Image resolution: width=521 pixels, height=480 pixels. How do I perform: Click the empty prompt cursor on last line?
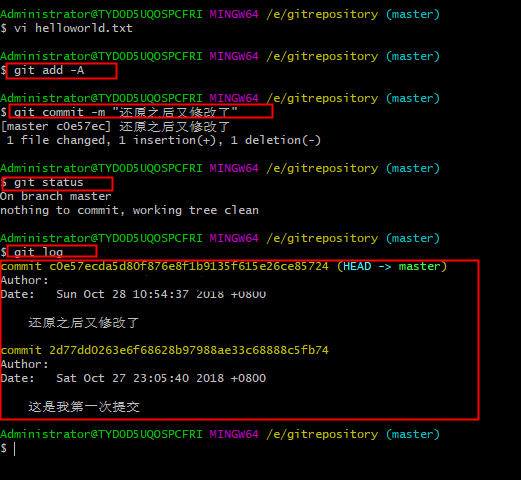pos(14,449)
